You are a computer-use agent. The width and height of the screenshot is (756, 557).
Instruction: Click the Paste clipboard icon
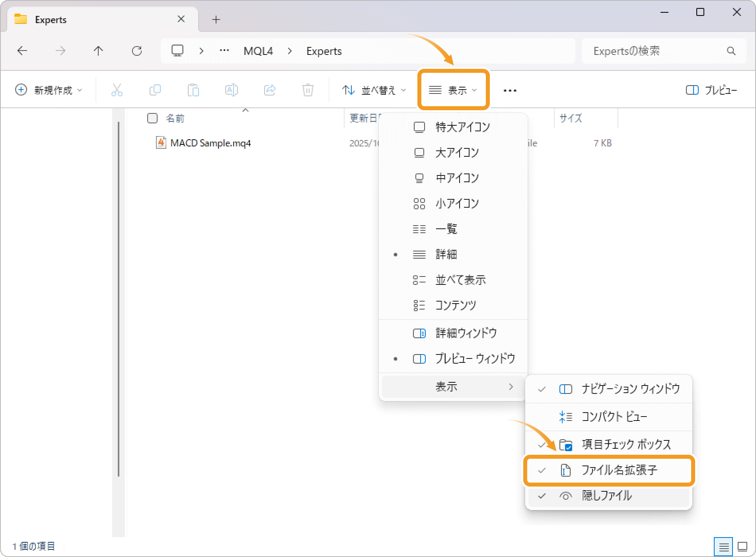(x=193, y=90)
